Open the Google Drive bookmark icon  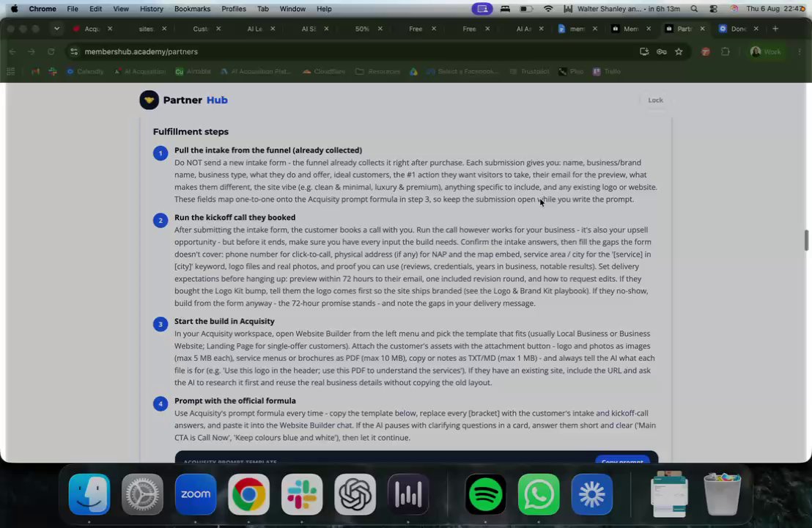coord(414,72)
